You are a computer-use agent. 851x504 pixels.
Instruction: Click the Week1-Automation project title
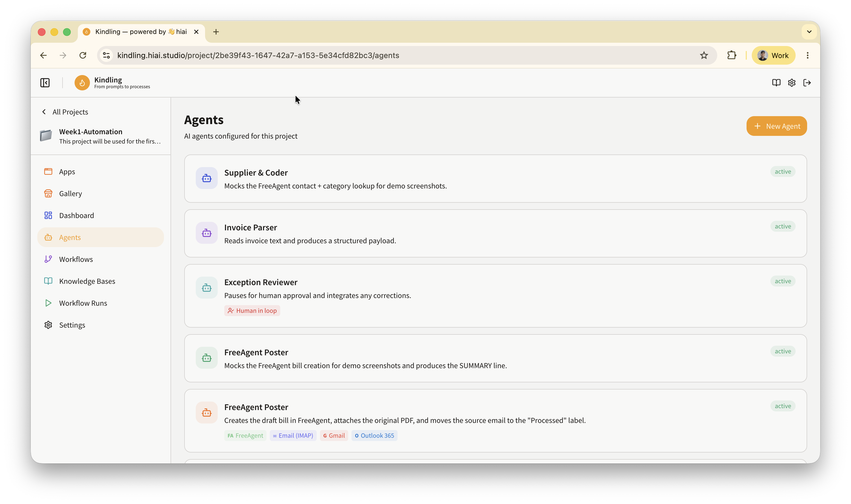pos(91,131)
